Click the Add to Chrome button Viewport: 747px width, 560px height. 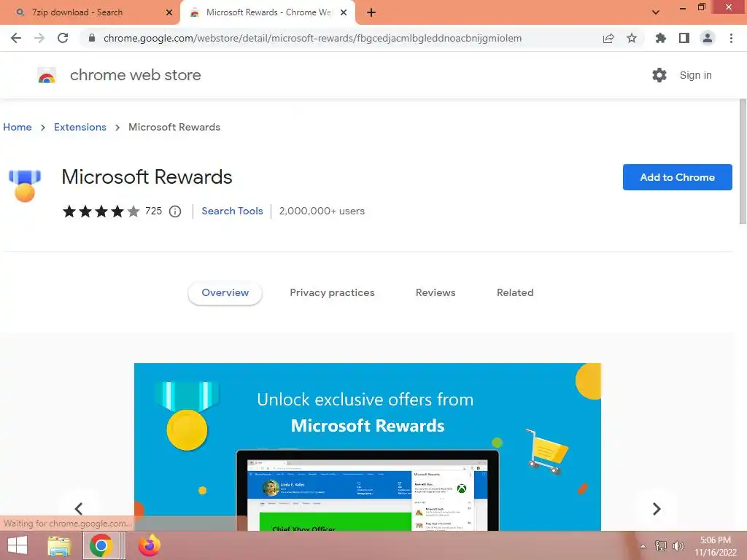pyautogui.click(x=677, y=177)
